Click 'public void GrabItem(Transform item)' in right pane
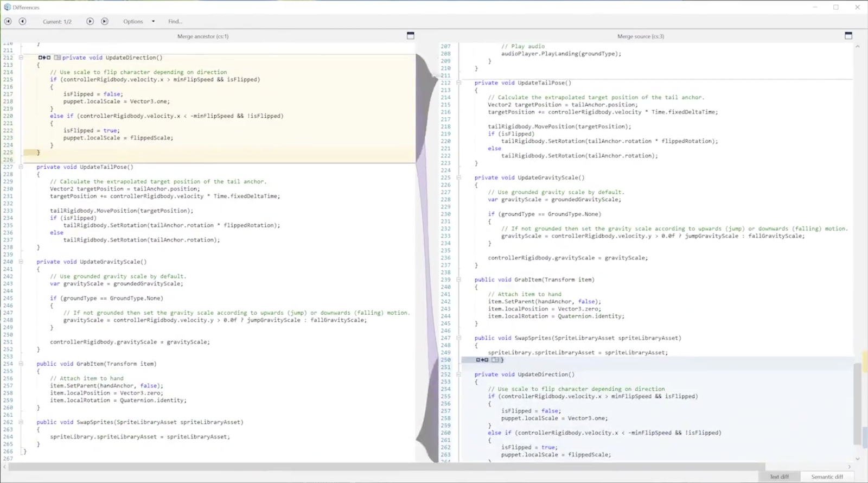868x483 pixels. pos(534,279)
